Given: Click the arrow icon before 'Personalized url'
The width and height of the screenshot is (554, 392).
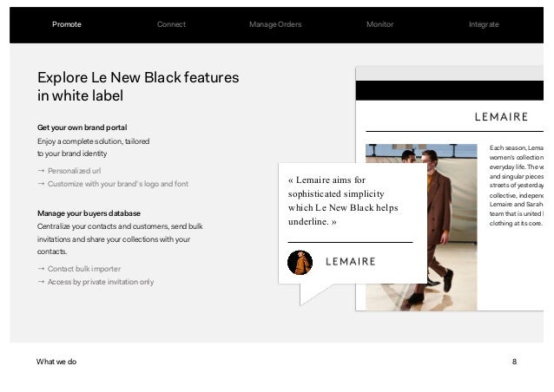Looking at the screenshot, I should point(41,171).
